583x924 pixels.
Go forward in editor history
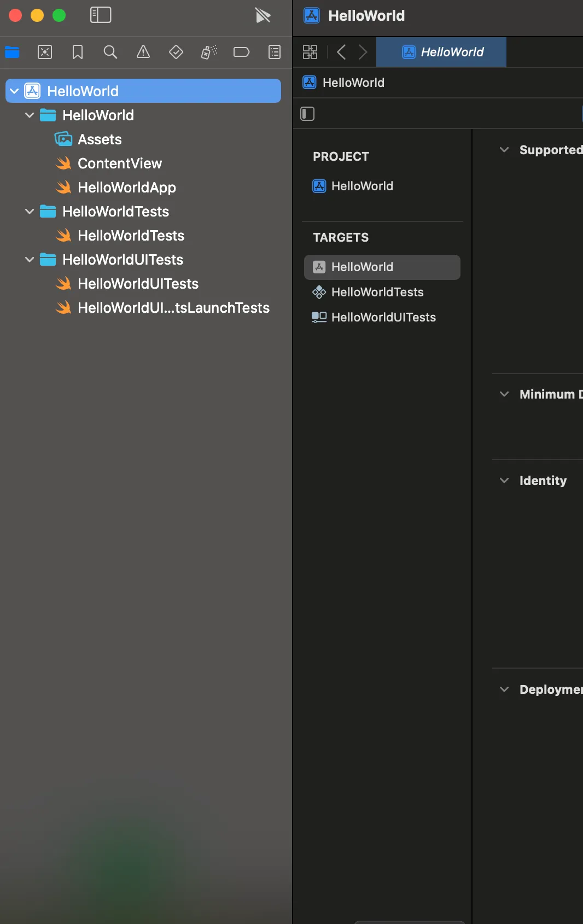tap(363, 52)
